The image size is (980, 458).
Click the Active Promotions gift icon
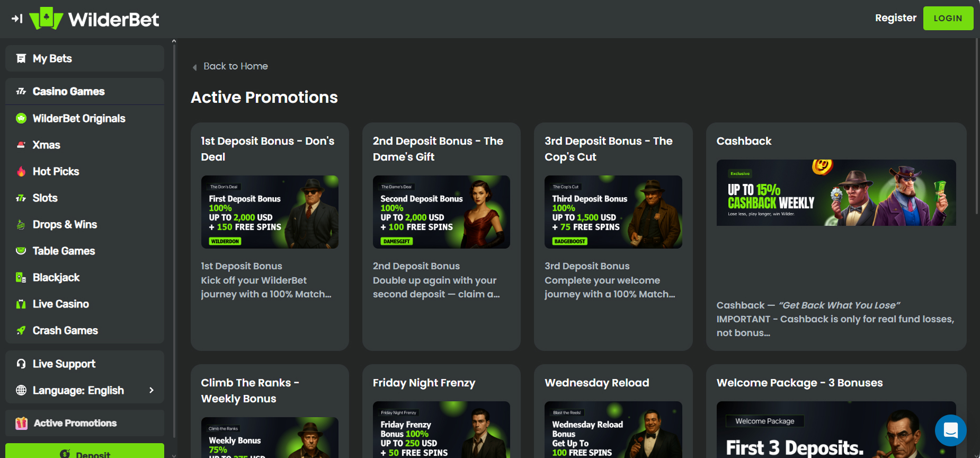point(21,423)
